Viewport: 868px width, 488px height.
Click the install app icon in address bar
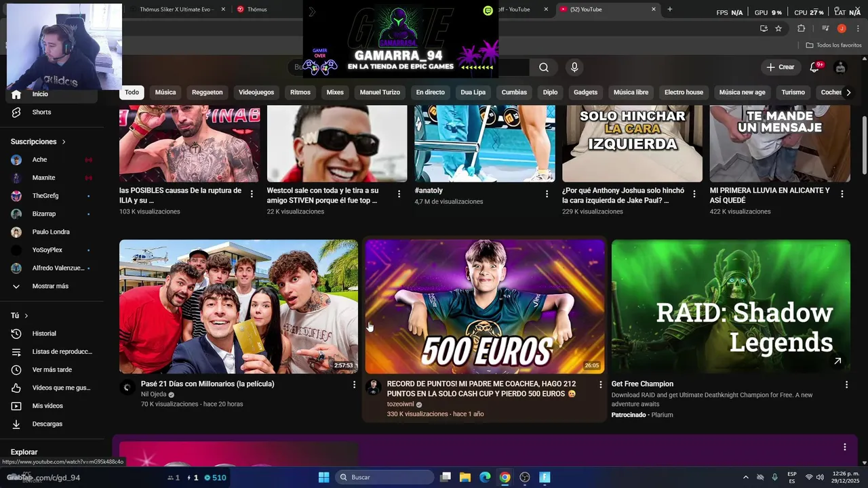pyautogui.click(x=764, y=28)
